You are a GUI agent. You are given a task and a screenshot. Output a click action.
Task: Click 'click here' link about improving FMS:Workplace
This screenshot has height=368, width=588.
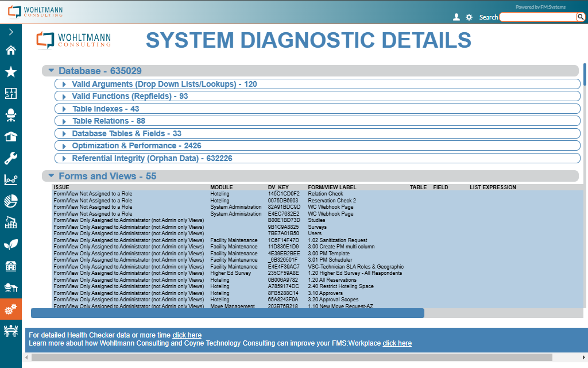click(397, 343)
